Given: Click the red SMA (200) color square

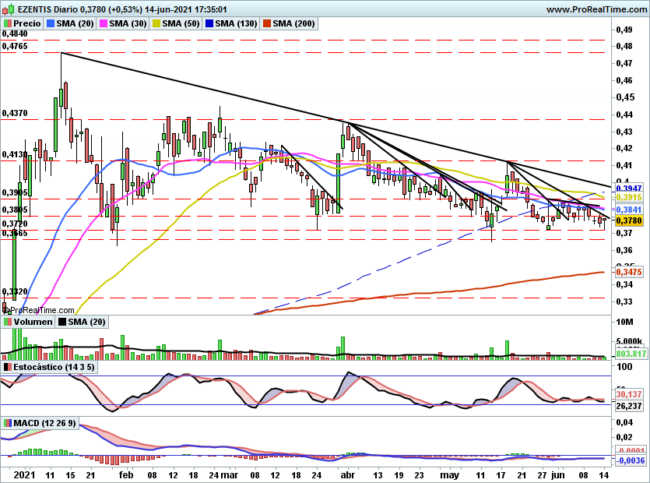Looking at the screenshot, I should pyautogui.click(x=267, y=24).
